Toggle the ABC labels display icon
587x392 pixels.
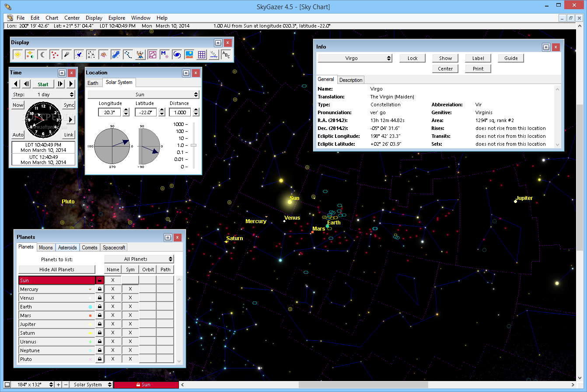(226, 55)
